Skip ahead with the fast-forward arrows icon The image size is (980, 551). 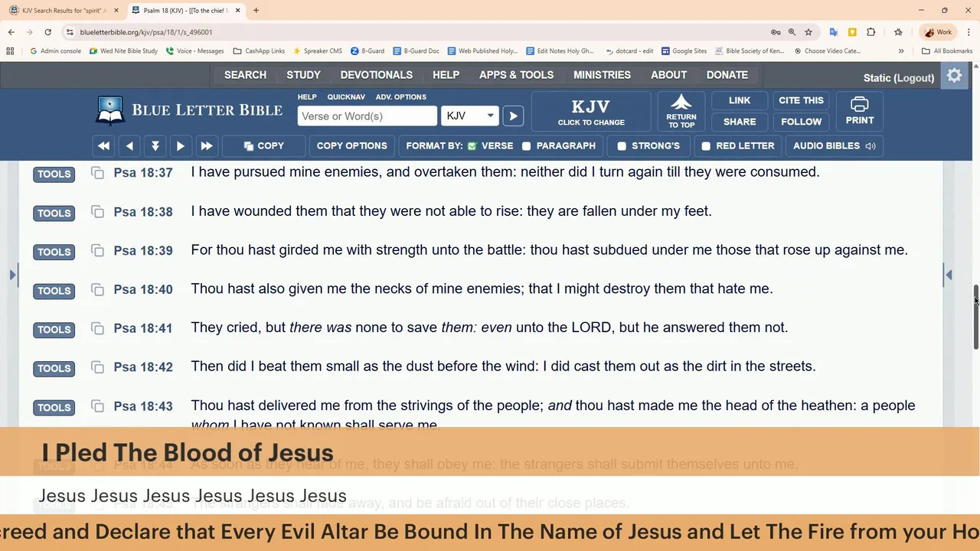[x=207, y=146]
